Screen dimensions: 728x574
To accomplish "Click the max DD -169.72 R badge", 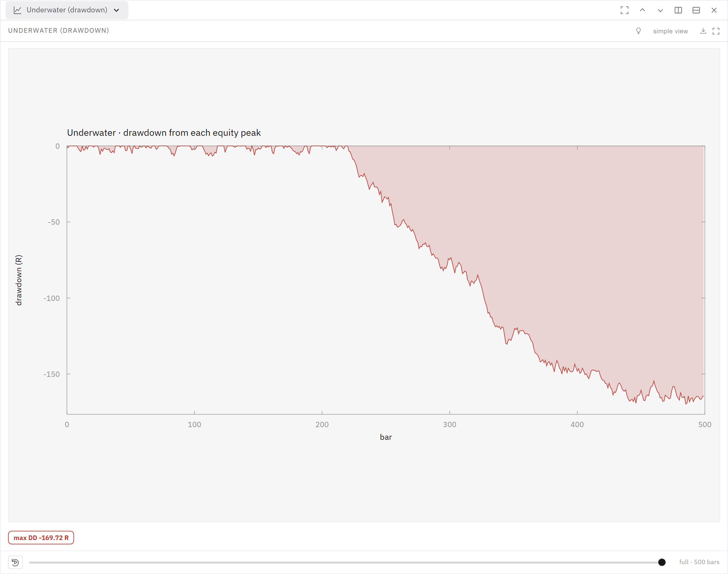I will (41, 537).
